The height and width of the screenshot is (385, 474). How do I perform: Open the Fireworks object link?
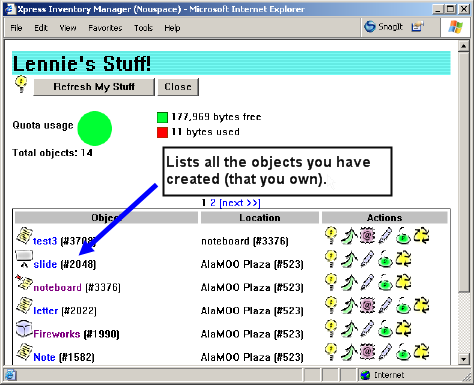pyautogui.click(x=57, y=334)
